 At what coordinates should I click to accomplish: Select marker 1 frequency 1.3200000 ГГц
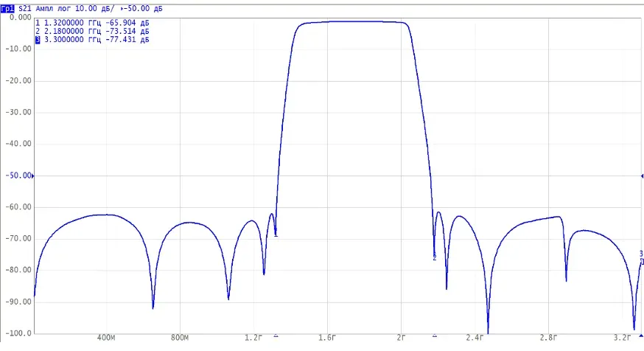[x=72, y=23]
